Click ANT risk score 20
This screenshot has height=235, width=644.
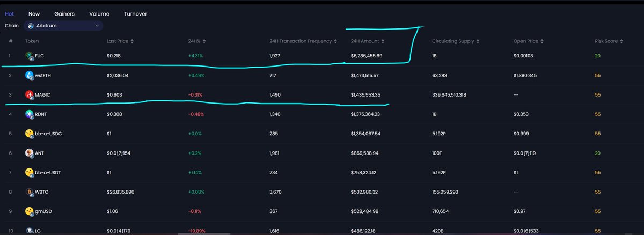[598, 153]
